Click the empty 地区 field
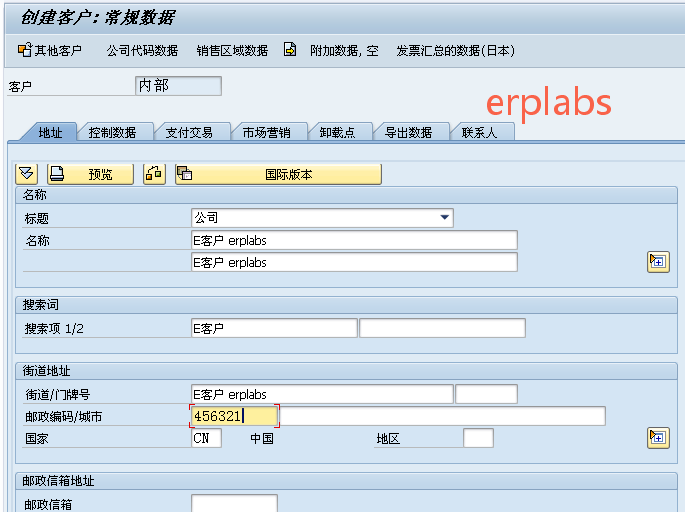Viewport: 685px width, 512px height. [478, 438]
